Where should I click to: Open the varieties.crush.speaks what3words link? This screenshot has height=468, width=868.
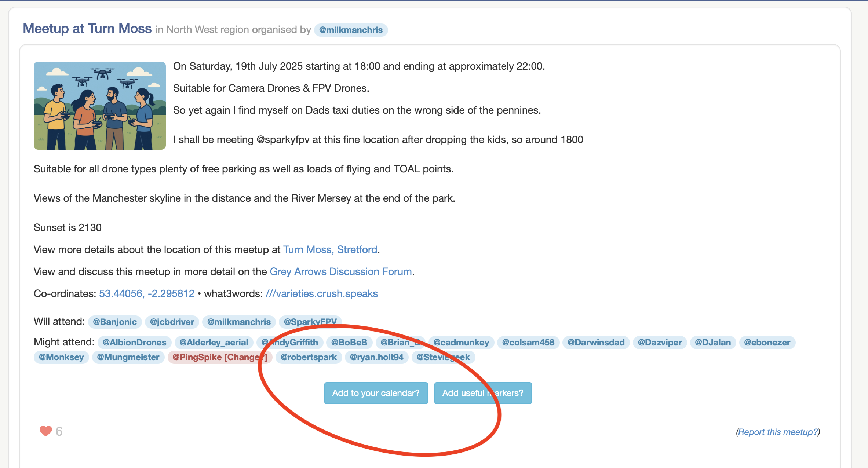pyautogui.click(x=321, y=293)
